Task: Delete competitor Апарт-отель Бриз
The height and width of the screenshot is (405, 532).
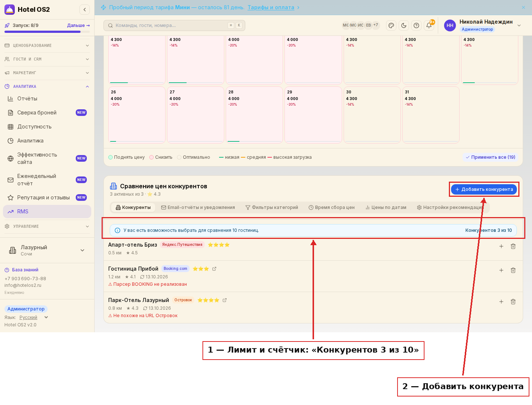Action: coord(513,246)
